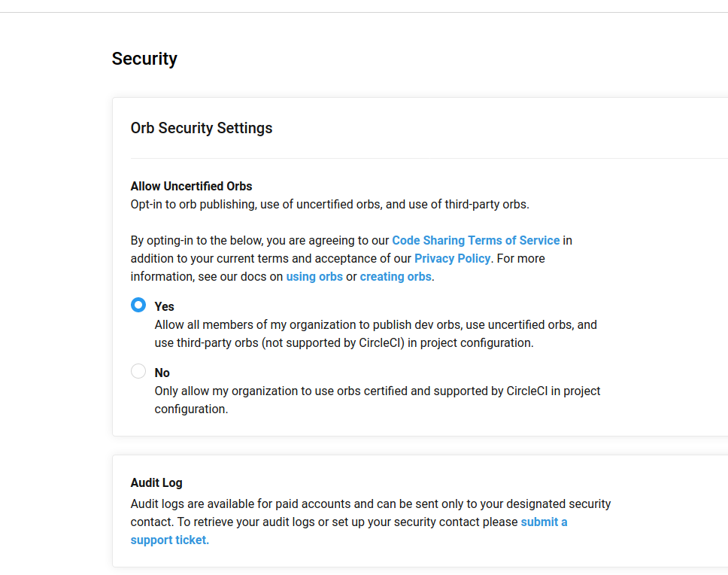The image size is (728, 575).
Task: Open the Privacy Policy link
Action: pos(452,259)
